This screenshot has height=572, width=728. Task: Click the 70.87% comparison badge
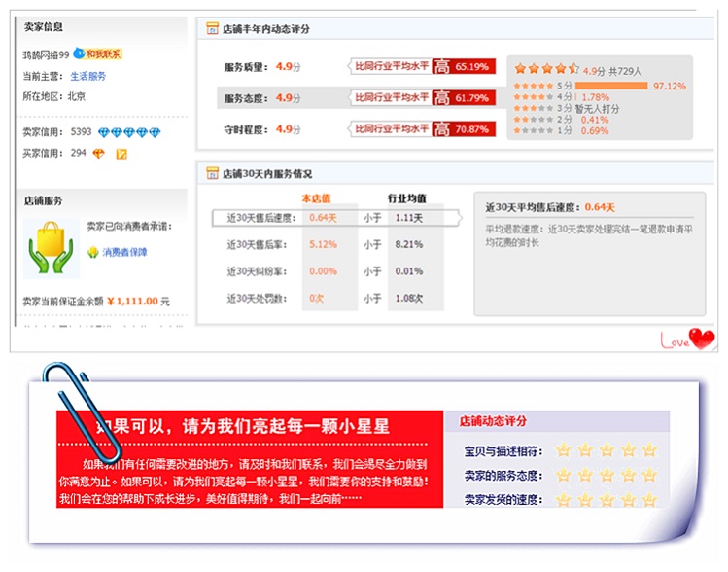[x=464, y=129]
